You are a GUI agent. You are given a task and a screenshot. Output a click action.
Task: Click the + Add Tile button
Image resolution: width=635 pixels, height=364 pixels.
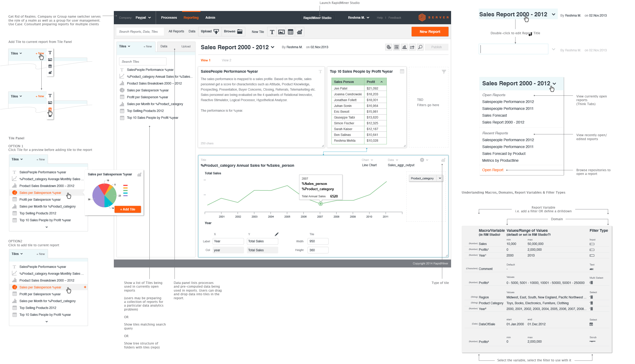(128, 209)
